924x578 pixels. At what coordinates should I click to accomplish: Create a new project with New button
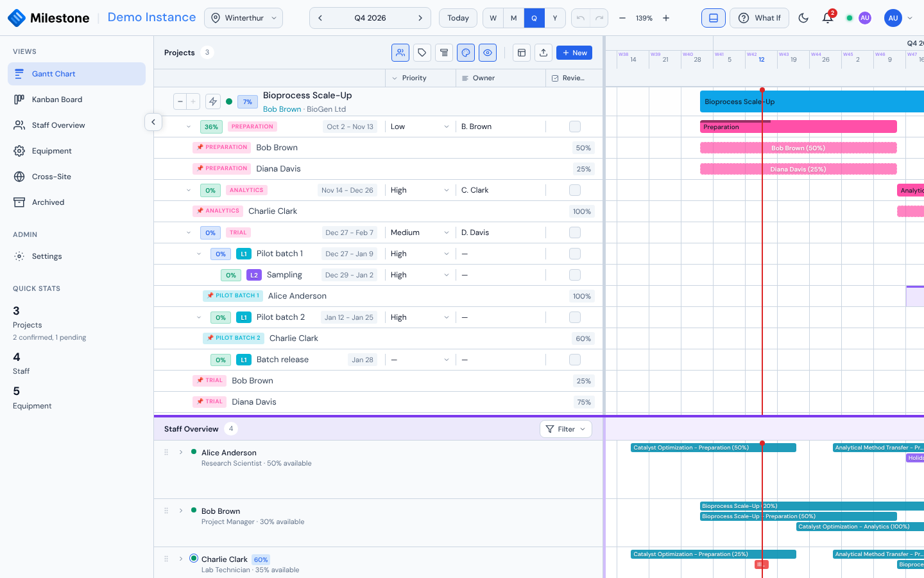tap(574, 53)
